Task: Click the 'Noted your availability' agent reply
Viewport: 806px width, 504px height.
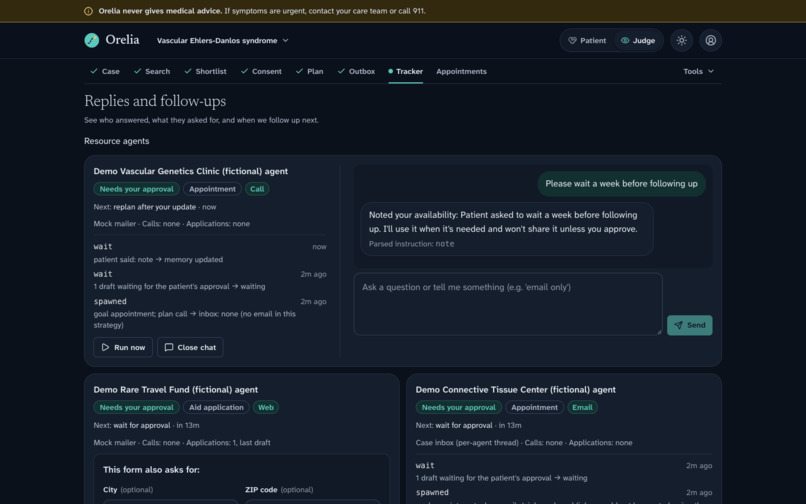Action: [507, 229]
